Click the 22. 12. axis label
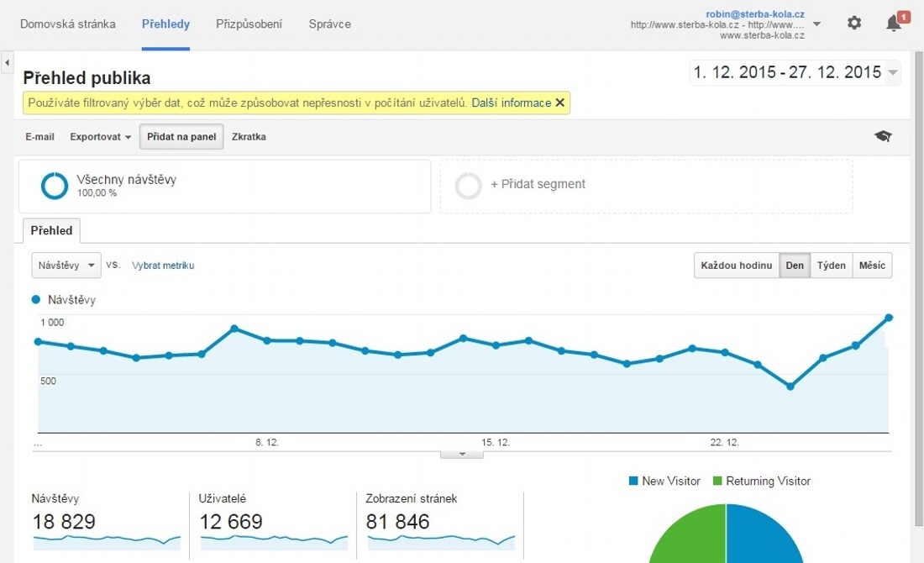This screenshot has height=563, width=924. click(x=724, y=442)
